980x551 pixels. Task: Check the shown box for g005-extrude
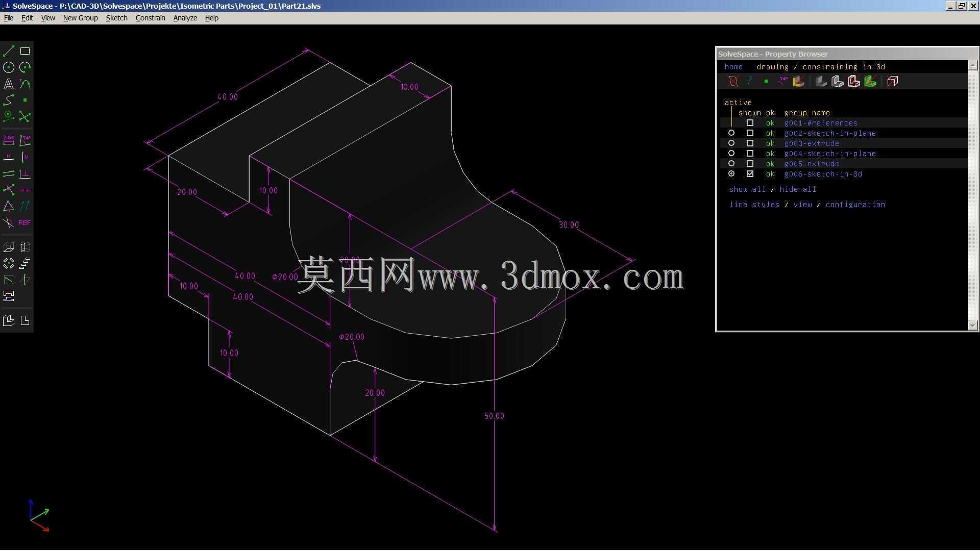(x=750, y=164)
